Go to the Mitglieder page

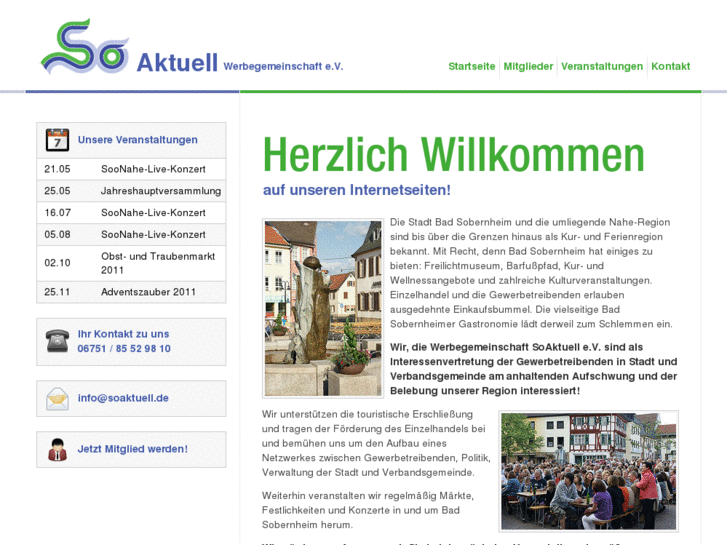click(x=528, y=66)
